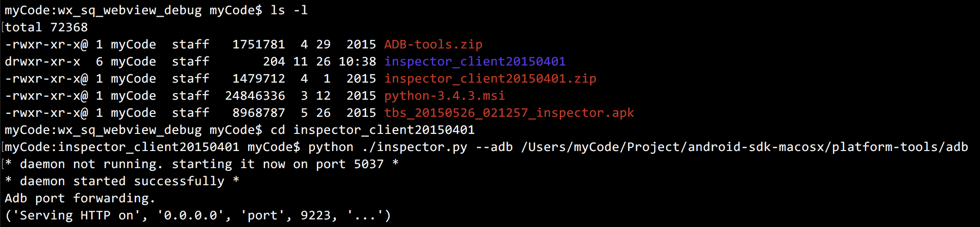
Task: Click the port number 9223
Action: click(315, 216)
